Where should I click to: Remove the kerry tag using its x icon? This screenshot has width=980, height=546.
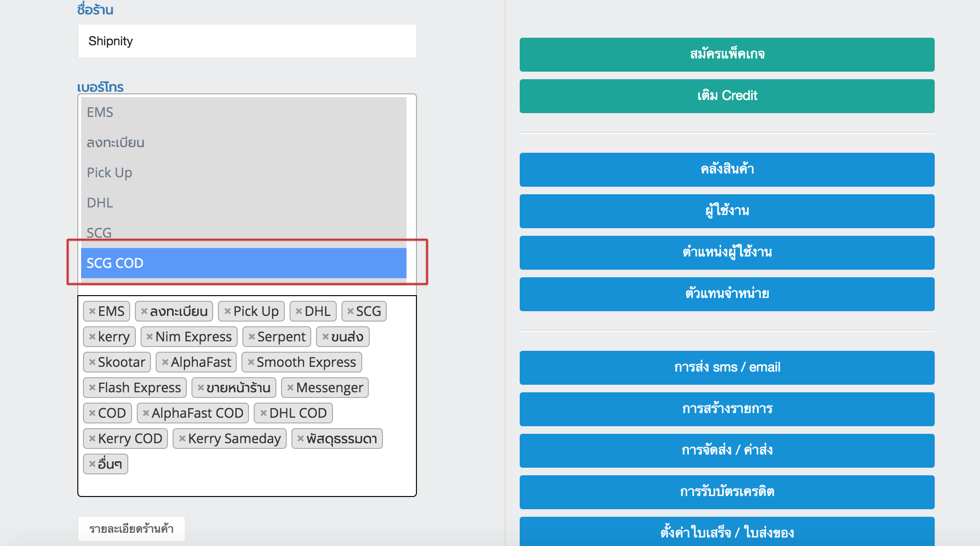point(92,337)
